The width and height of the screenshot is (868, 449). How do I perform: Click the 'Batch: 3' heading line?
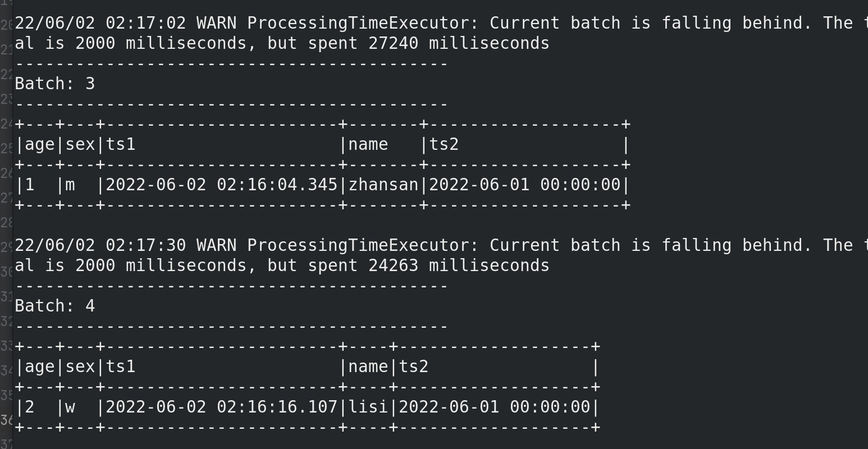coord(55,84)
